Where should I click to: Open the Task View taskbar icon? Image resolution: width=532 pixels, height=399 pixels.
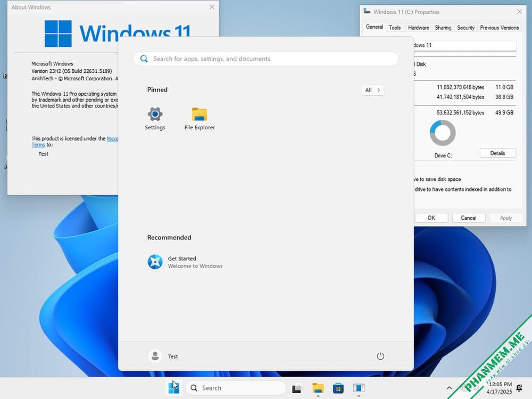click(296, 388)
